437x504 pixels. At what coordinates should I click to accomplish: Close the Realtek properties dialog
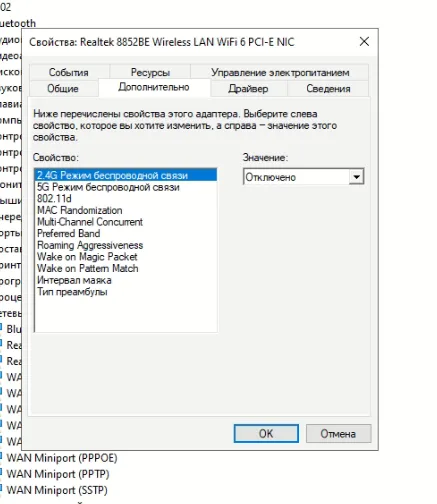tap(364, 42)
